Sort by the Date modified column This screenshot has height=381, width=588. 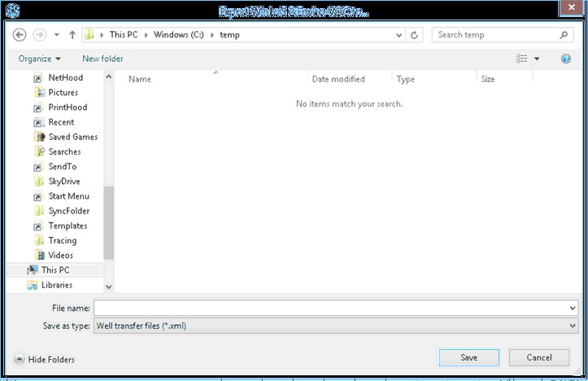click(x=338, y=80)
